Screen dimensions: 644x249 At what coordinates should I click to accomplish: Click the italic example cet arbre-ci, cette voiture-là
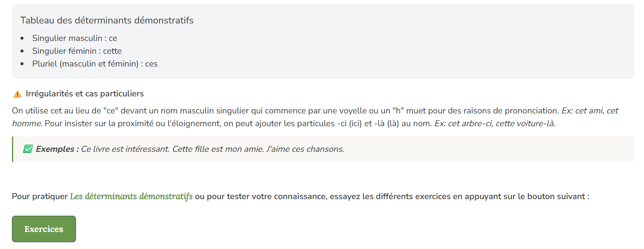[501, 124]
